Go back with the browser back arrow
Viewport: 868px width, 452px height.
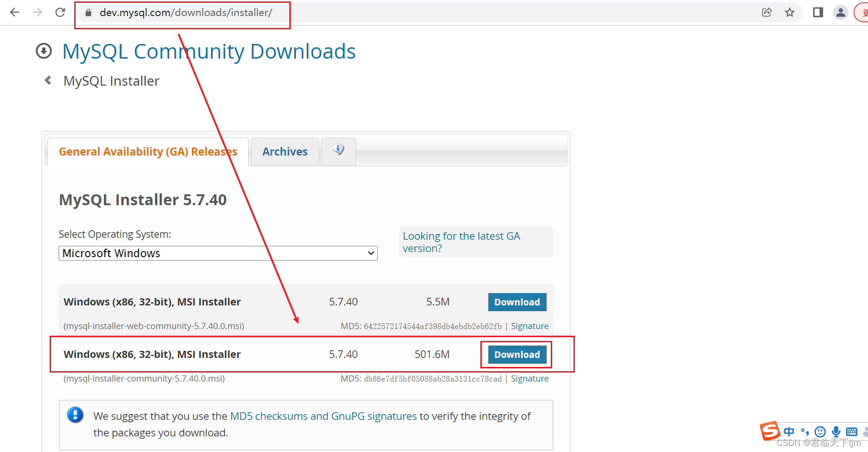point(15,12)
